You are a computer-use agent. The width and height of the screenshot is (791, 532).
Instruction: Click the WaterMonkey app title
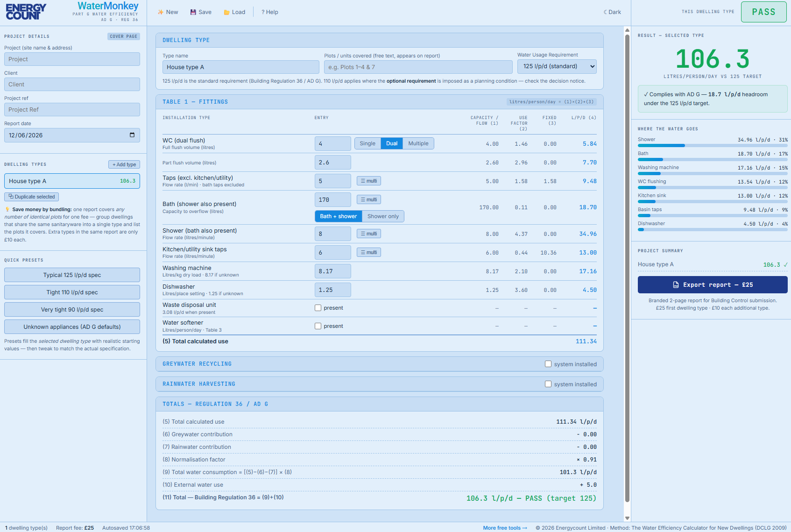[108, 6]
